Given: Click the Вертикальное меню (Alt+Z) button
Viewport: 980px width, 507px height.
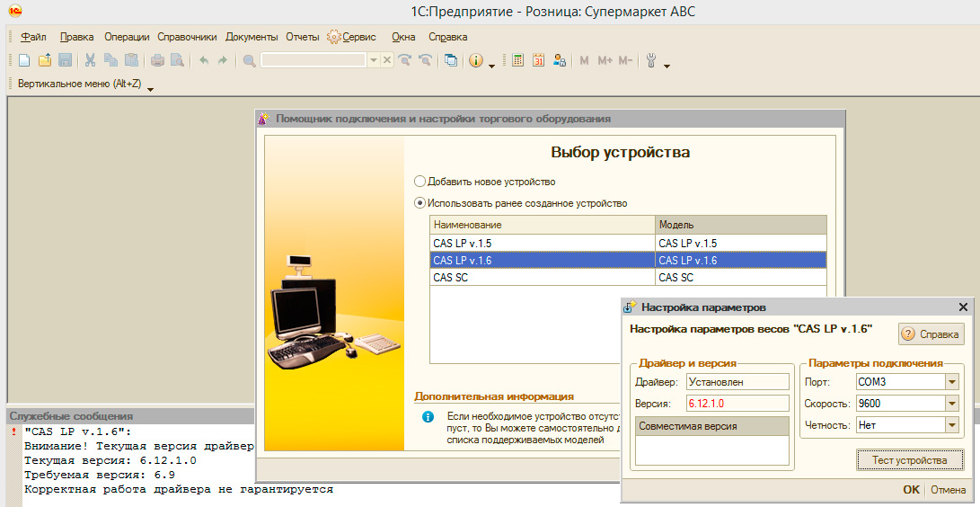Looking at the screenshot, I should 79,83.
